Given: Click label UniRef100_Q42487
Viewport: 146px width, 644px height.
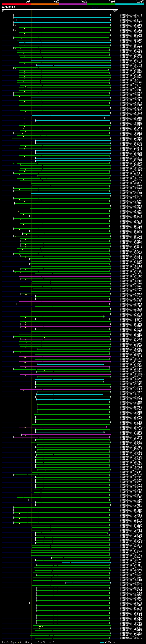Looking at the screenshot, I should point(131,63).
